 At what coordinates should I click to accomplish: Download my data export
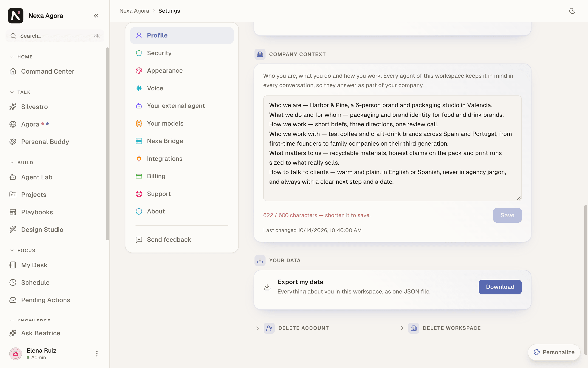coord(500,287)
